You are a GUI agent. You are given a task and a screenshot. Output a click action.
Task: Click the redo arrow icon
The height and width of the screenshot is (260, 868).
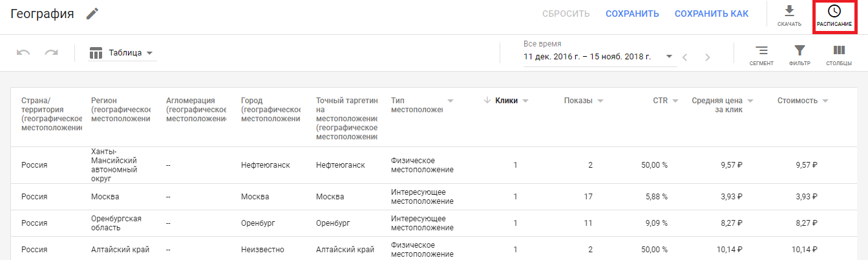point(51,53)
